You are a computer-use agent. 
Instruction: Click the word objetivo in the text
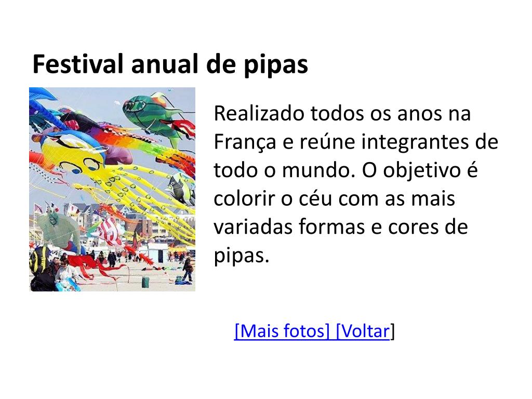point(422,170)
